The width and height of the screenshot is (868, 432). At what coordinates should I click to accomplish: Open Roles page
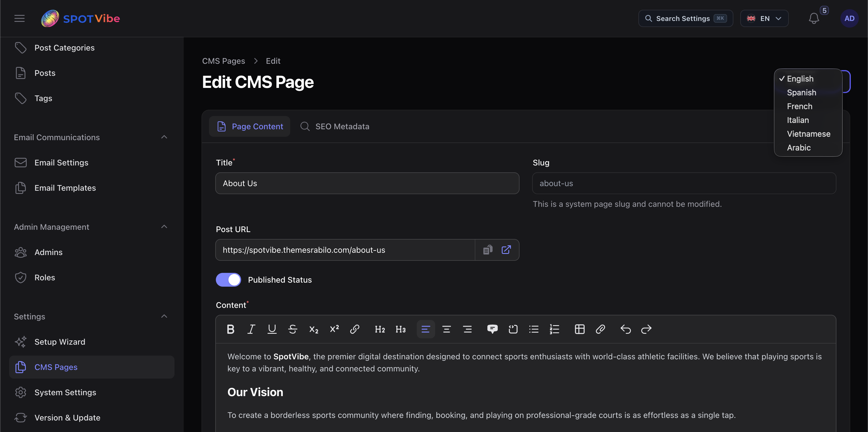click(92, 278)
